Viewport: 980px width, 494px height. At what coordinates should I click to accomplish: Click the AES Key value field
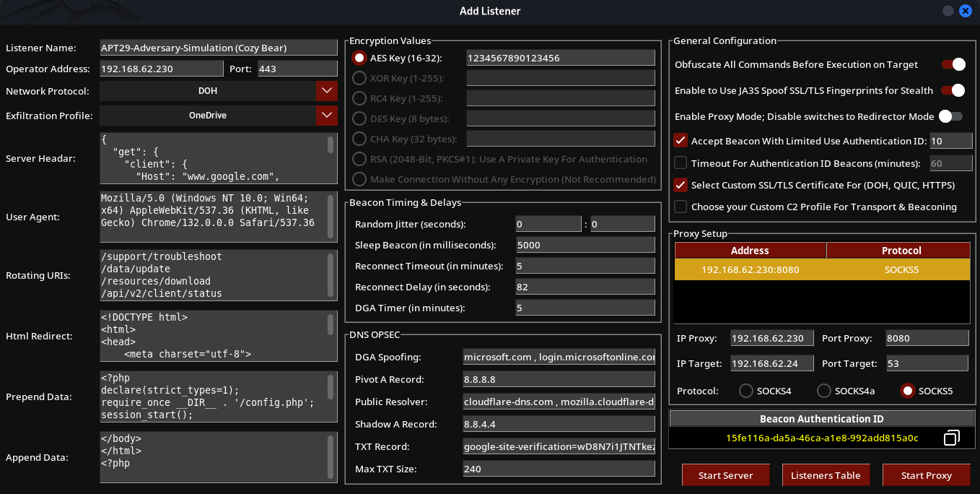(x=561, y=58)
